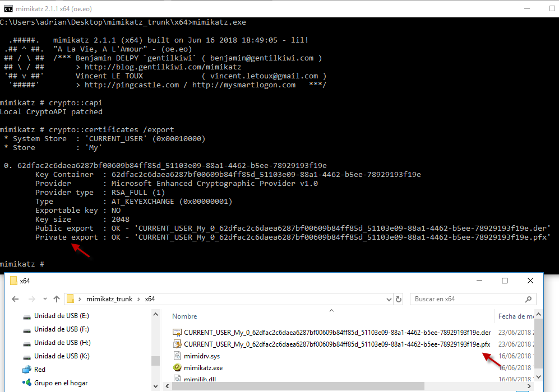Viewport: 559px width, 392px height.
Task: Select x64 in the address path
Action: (150, 299)
